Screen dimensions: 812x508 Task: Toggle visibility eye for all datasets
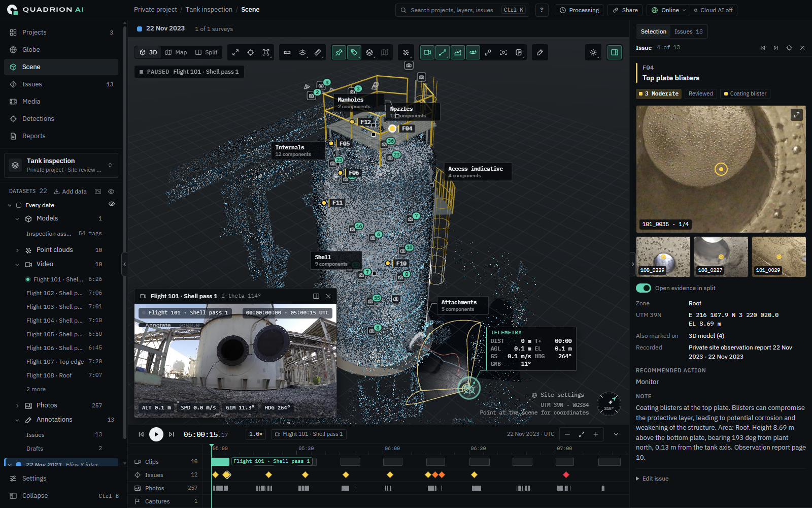pyautogui.click(x=111, y=192)
